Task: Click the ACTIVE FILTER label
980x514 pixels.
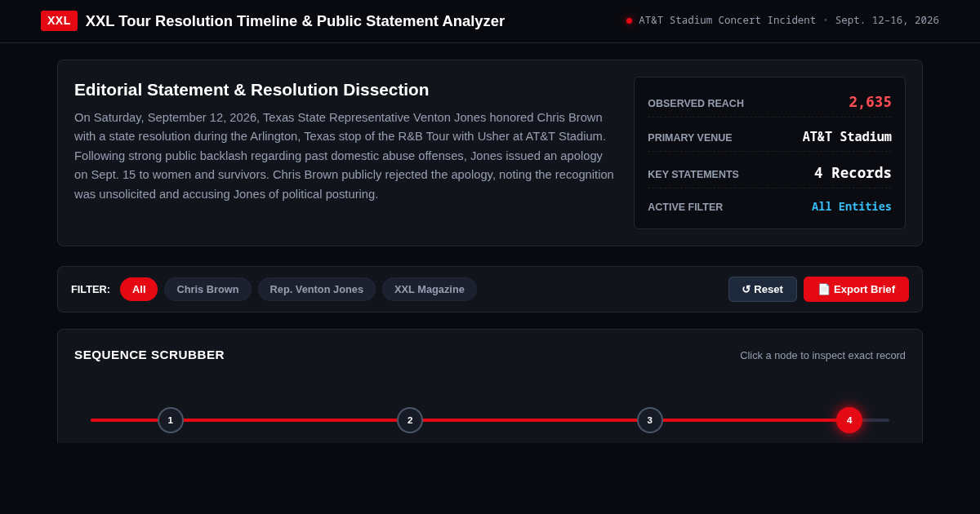Action: [685, 207]
